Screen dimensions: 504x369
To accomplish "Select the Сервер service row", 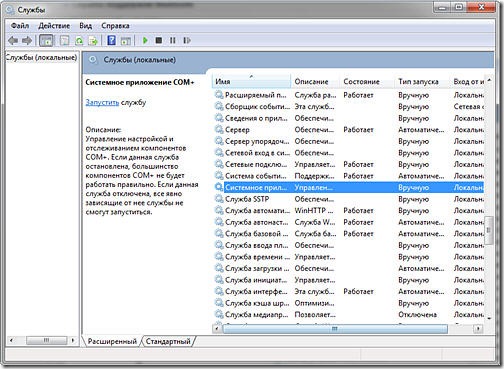I will (349, 130).
